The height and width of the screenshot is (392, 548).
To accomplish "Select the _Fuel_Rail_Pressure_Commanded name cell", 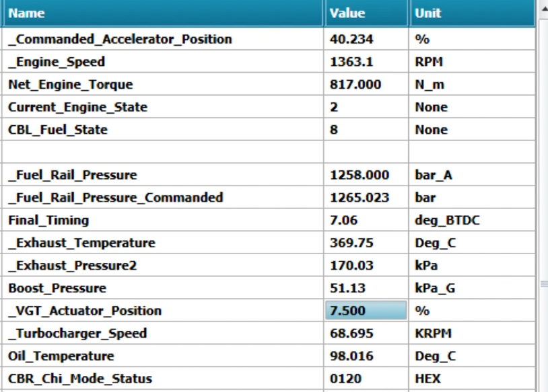I will pyautogui.click(x=116, y=198).
